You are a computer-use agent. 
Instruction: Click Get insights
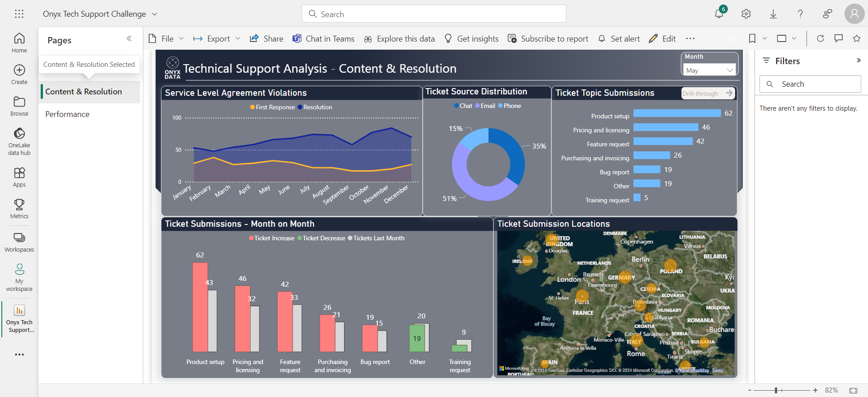click(471, 38)
